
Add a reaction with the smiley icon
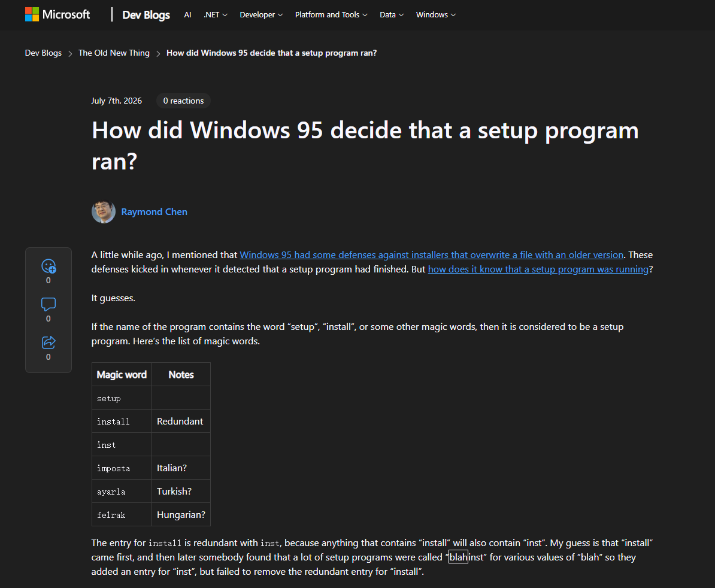tap(49, 266)
